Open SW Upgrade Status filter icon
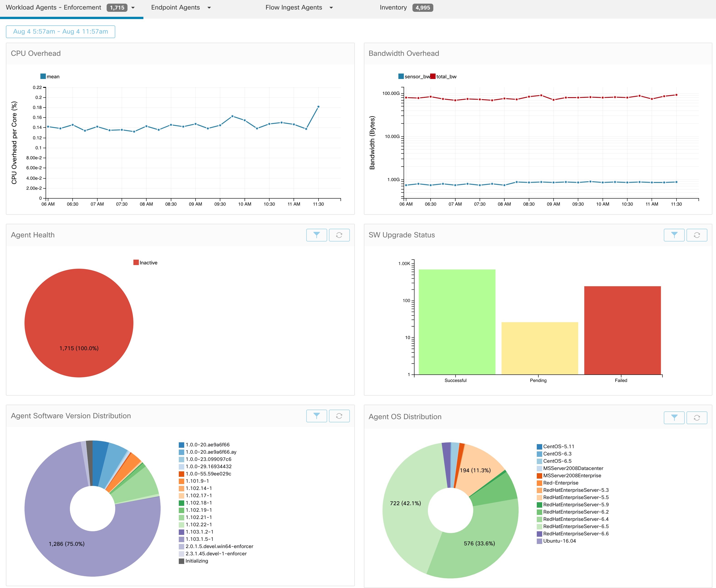Screen dimensions: 716x588 [x=674, y=235]
